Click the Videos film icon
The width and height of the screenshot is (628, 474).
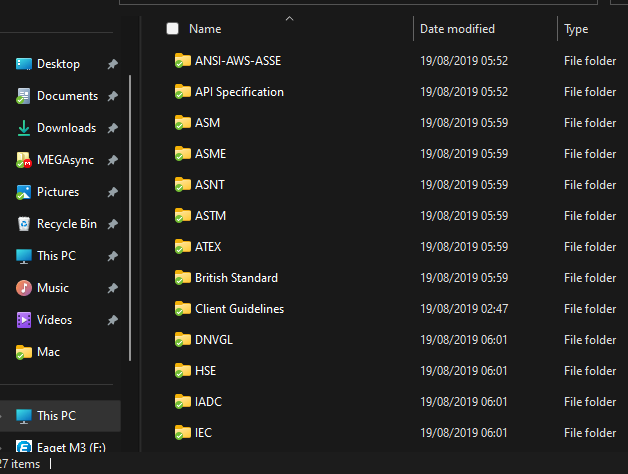point(24,320)
